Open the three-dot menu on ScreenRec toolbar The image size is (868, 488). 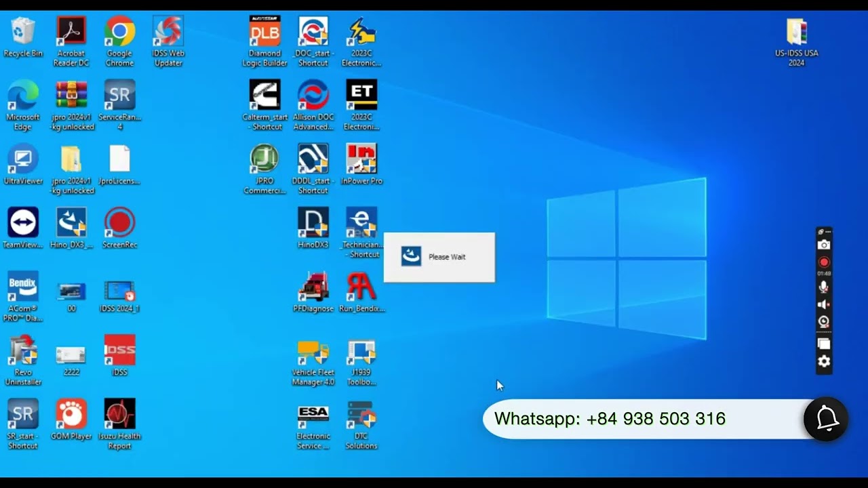[827, 232]
